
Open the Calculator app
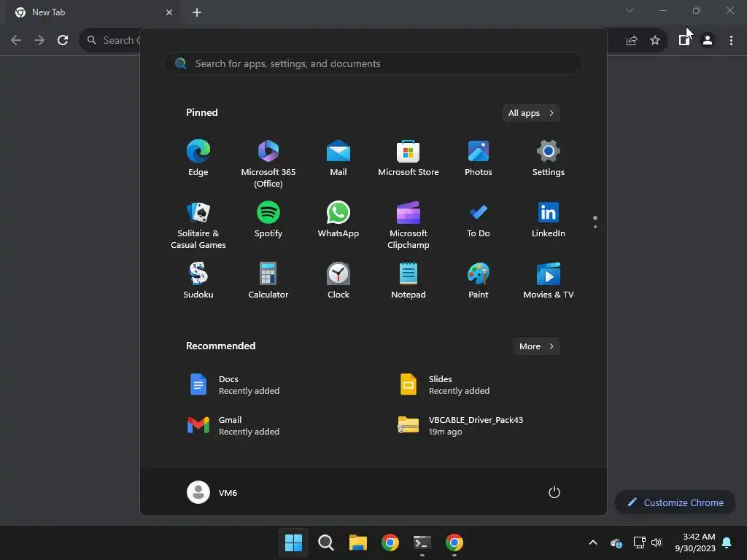[268, 281]
